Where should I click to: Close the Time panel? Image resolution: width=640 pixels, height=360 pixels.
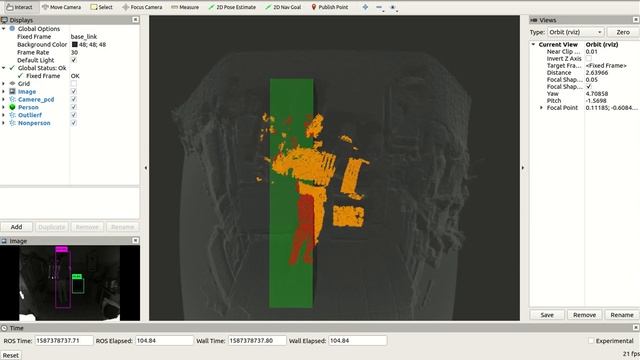(636, 327)
